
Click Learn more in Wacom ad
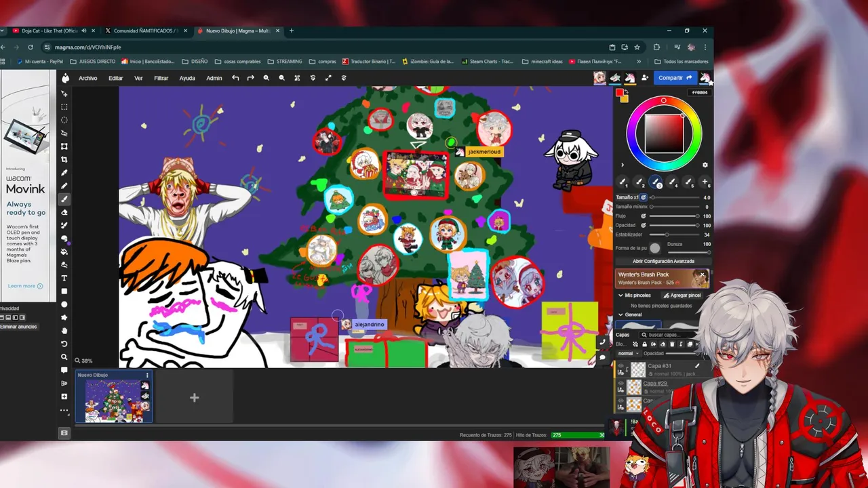tap(25, 286)
